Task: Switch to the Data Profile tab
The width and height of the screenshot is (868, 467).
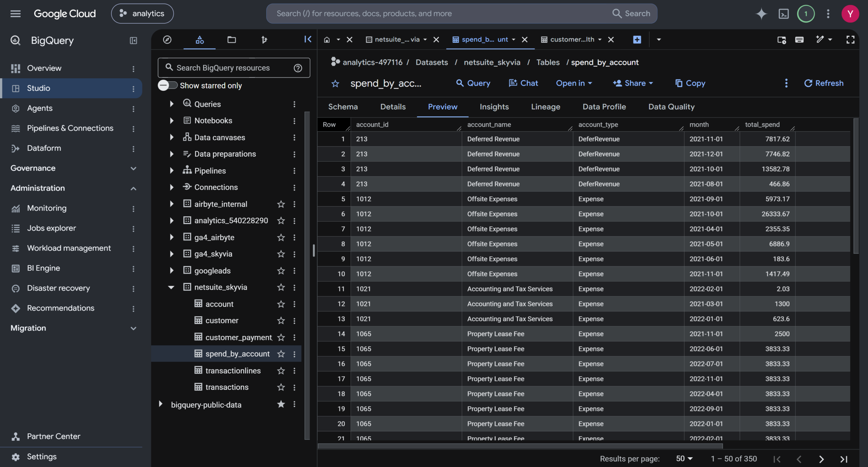Action: [x=604, y=107]
